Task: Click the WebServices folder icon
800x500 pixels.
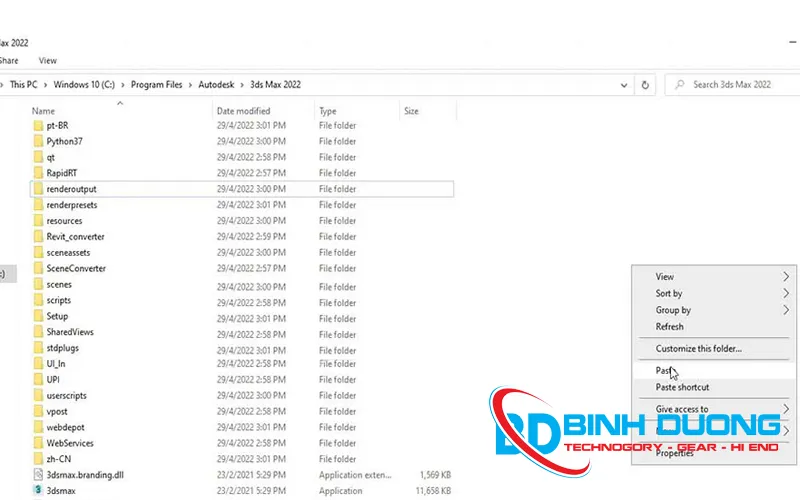Action: pyautogui.click(x=38, y=442)
